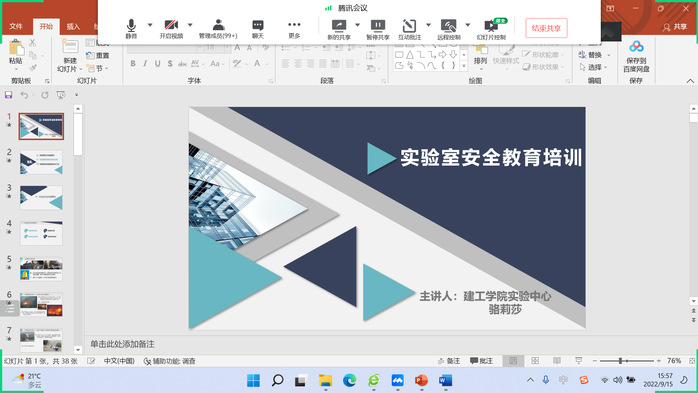Image resolution: width=698 pixels, height=393 pixels.
Task: Select slide 5 thumbnail
Action: (41, 269)
